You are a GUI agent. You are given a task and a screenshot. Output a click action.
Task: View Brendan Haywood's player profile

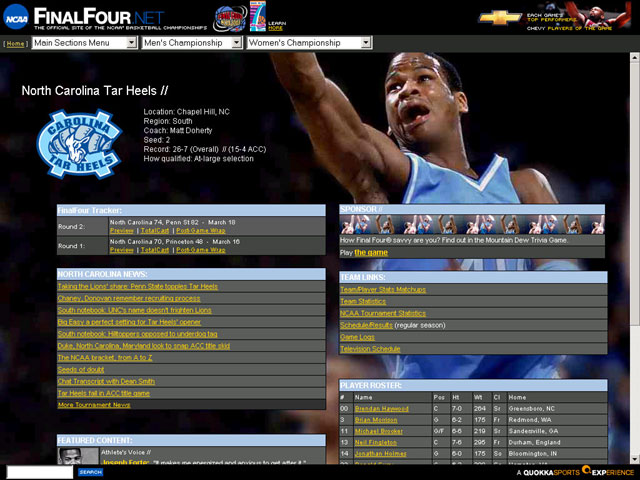[381, 408]
